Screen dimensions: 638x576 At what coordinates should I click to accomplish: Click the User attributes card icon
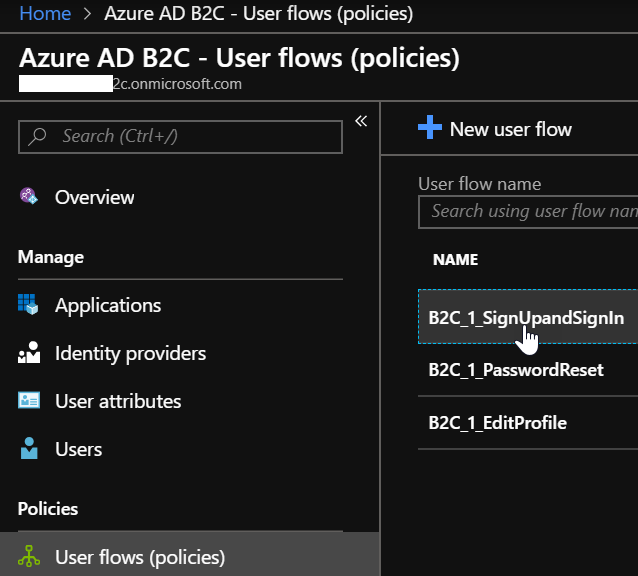(x=28, y=401)
